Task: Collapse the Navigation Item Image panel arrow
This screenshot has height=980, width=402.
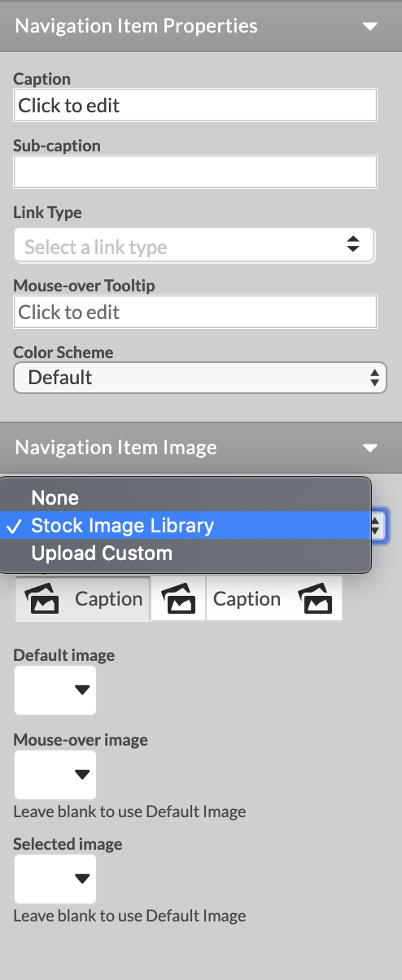Action: pyautogui.click(x=370, y=448)
